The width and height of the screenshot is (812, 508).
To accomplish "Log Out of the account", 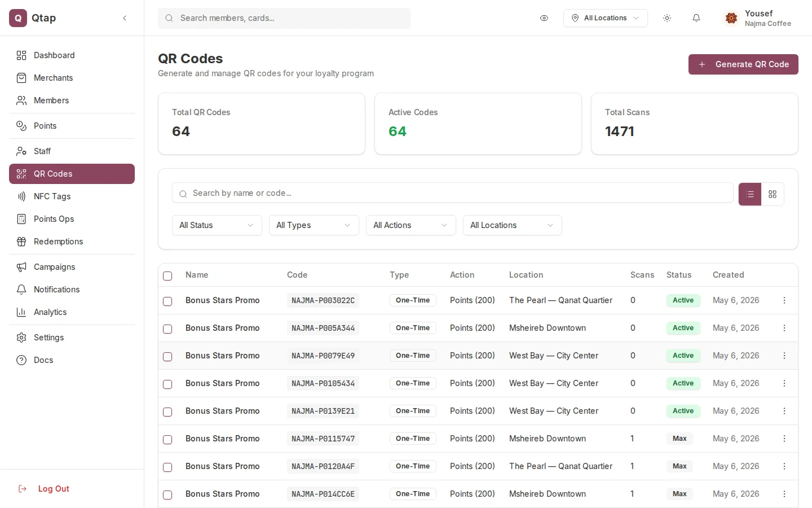I will point(72,489).
